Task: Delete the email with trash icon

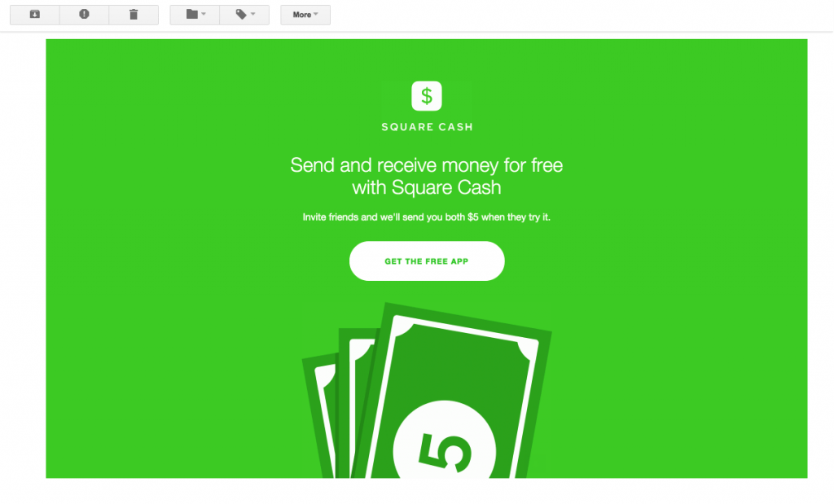Action: tap(134, 15)
